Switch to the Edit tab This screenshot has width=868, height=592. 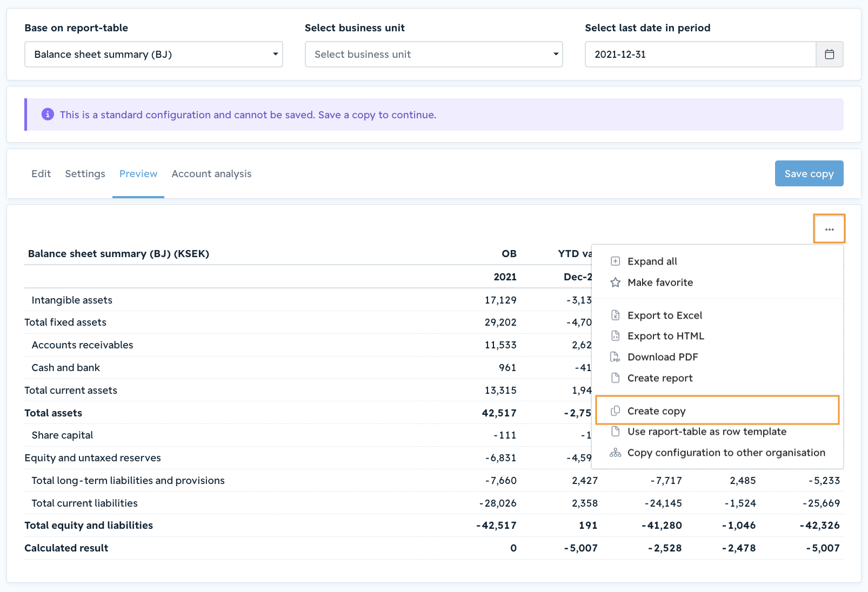(x=41, y=174)
